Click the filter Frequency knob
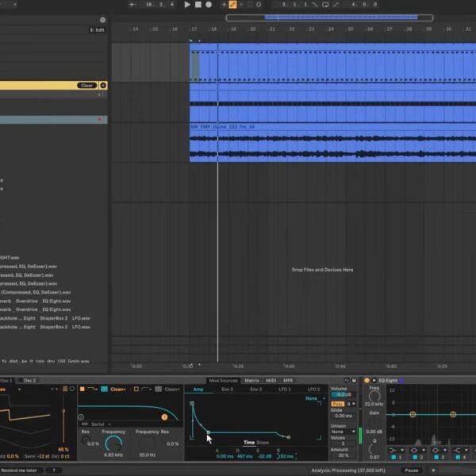Screen dimensions: 476x476 113,444
